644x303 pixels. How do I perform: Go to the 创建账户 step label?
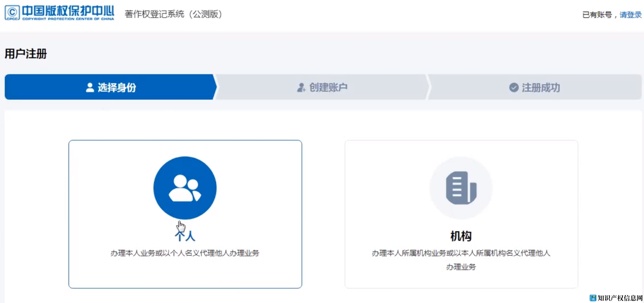tap(328, 88)
